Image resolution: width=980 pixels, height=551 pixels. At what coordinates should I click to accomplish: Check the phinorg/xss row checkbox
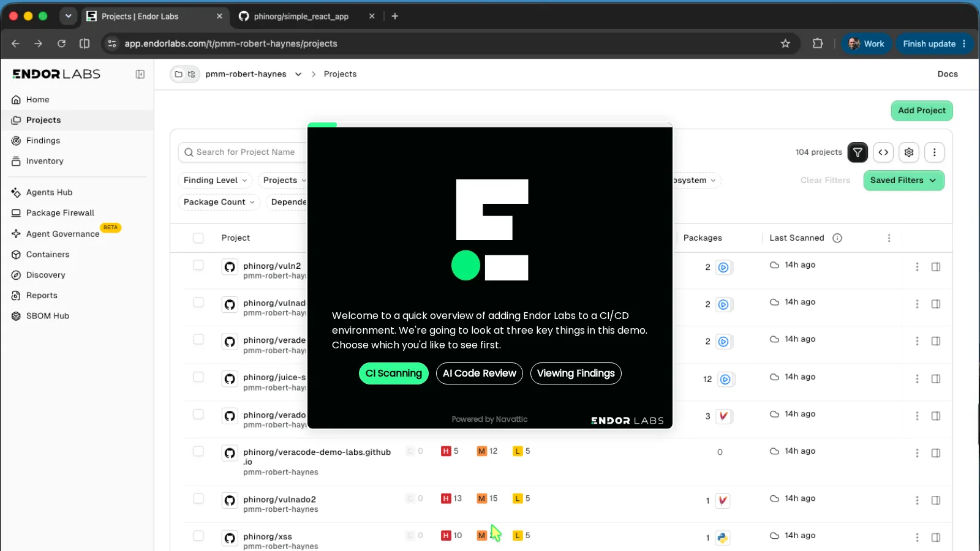tap(198, 536)
